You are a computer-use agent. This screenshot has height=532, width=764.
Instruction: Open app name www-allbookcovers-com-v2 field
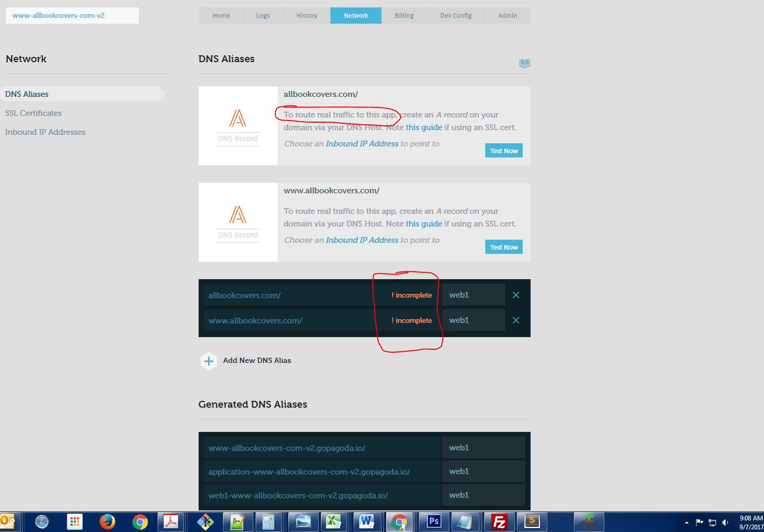[72, 16]
